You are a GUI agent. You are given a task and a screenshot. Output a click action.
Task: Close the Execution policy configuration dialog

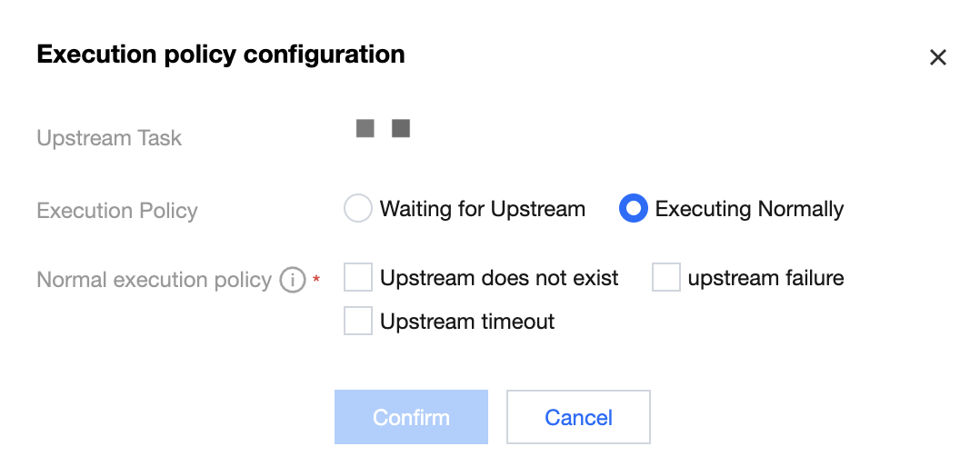[x=938, y=58]
